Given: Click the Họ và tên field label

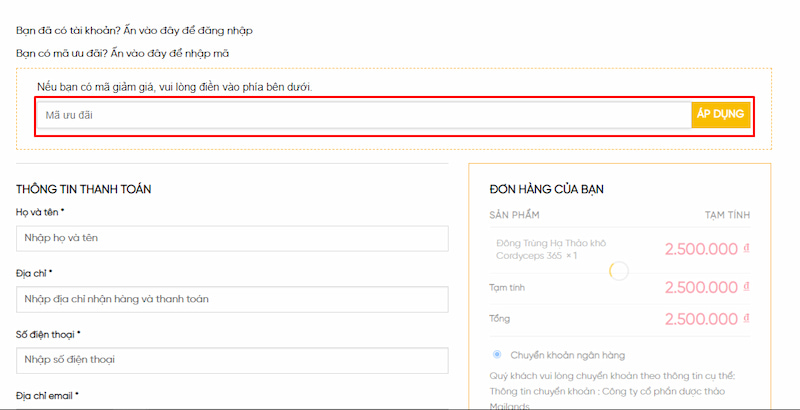Looking at the screenshot, I should tap(40, 212).
